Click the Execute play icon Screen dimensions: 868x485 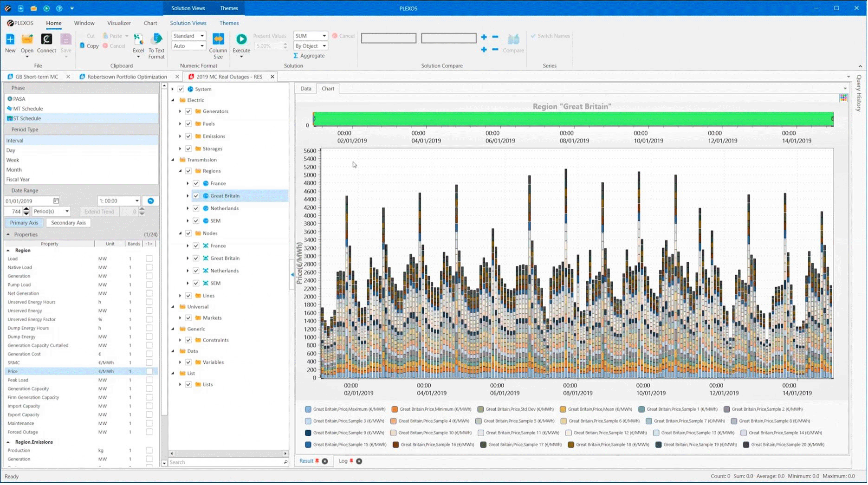click(x=241, y=39)
